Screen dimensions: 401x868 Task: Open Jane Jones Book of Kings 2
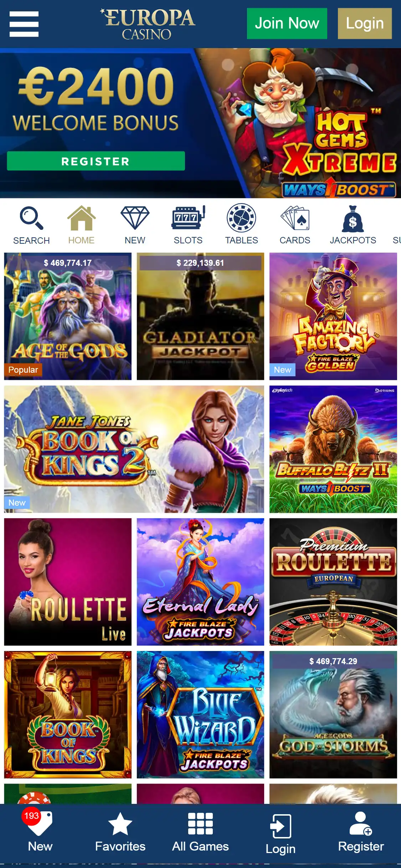pos(134,449)
